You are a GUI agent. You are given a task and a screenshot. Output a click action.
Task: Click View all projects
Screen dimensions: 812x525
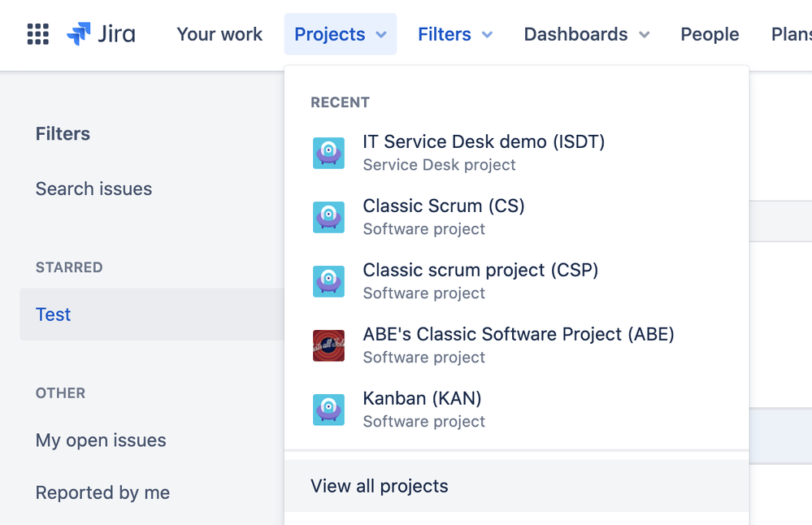pyautogui.click(x=517, y=486)
